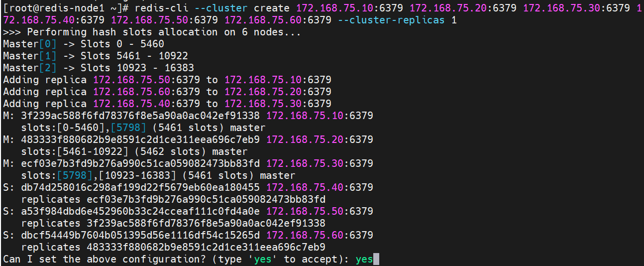
Task: Click 172.168.75.40:6379 on the S: line
Action: tap(320, 187)
